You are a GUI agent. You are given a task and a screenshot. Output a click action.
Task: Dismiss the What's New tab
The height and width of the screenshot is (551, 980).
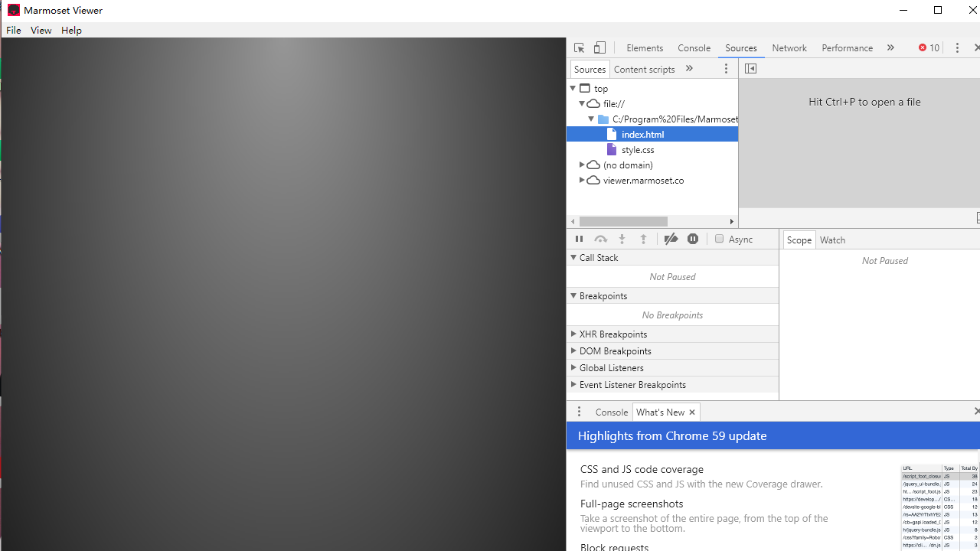[x=691, y=412]
